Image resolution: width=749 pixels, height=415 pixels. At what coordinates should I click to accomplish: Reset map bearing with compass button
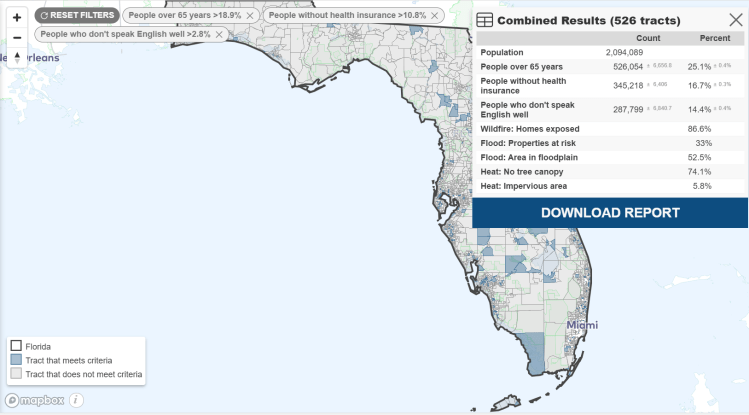(17, 58)
